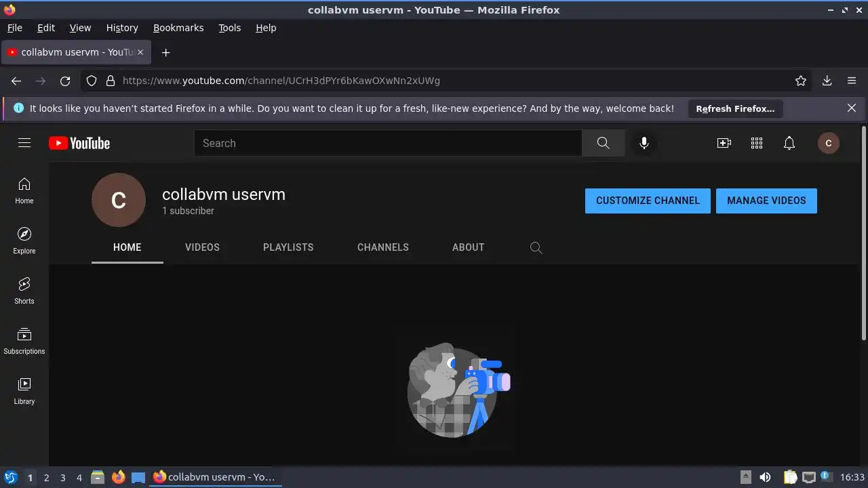This screenshot has width=868, height=488.
Task: Reload the page
Action: click(65, 81)
